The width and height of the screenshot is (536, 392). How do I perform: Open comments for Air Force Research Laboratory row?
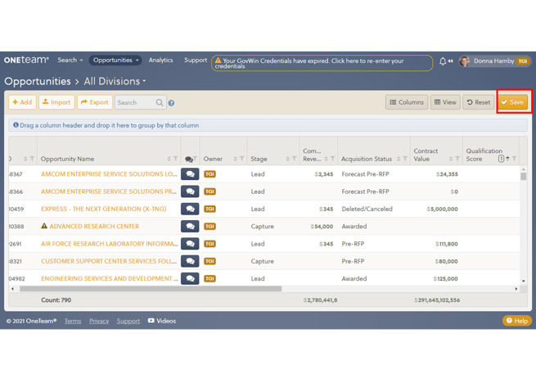pos(190,244)
